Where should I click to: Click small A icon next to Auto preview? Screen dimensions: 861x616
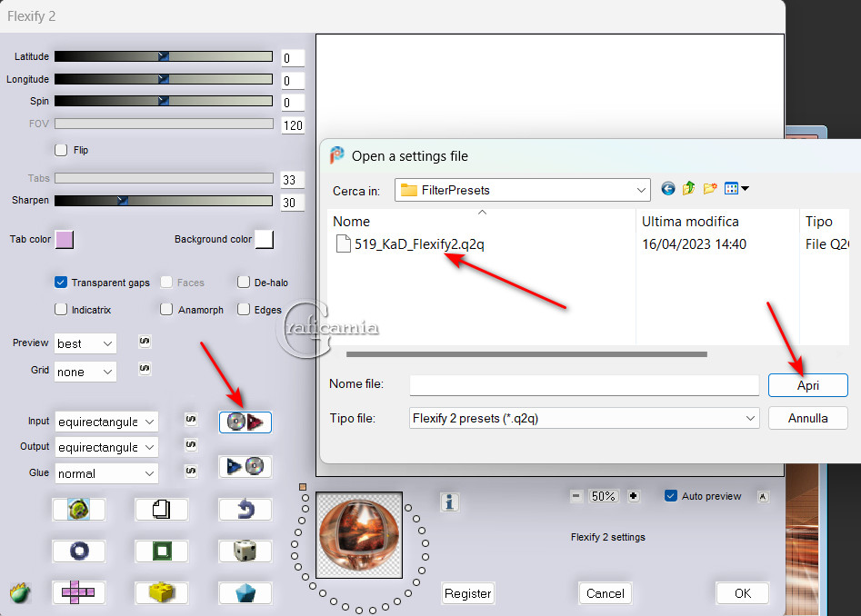763,497
